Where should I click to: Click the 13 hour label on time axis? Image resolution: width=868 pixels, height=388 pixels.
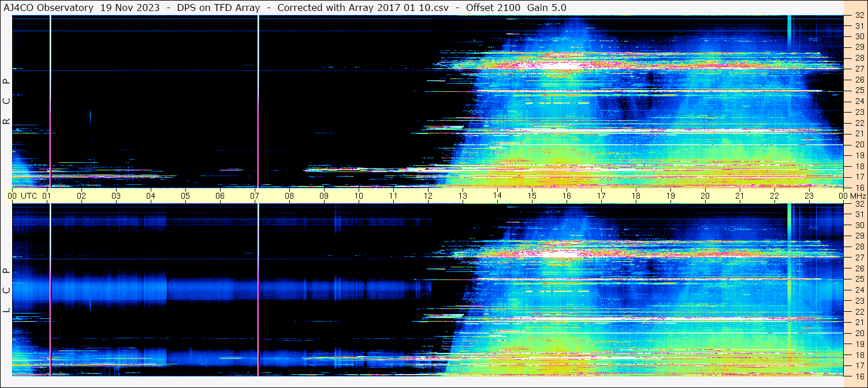[x=463, y=196]
